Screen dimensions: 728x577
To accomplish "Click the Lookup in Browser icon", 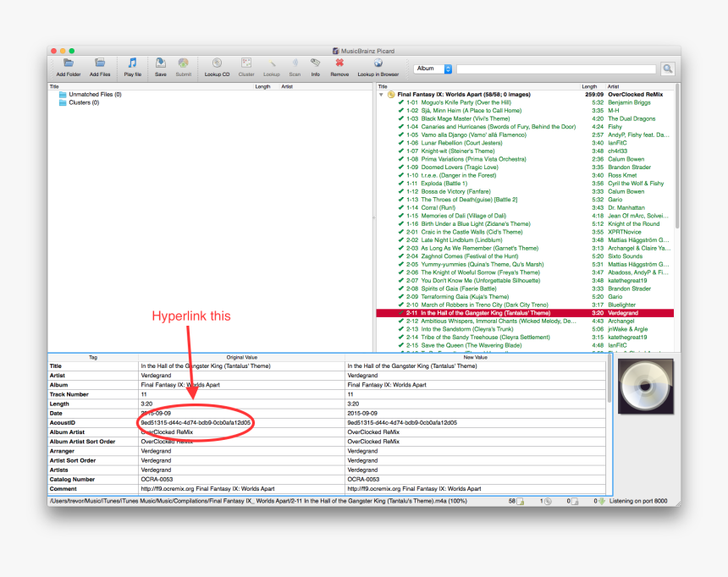I will tap(378, 63).
